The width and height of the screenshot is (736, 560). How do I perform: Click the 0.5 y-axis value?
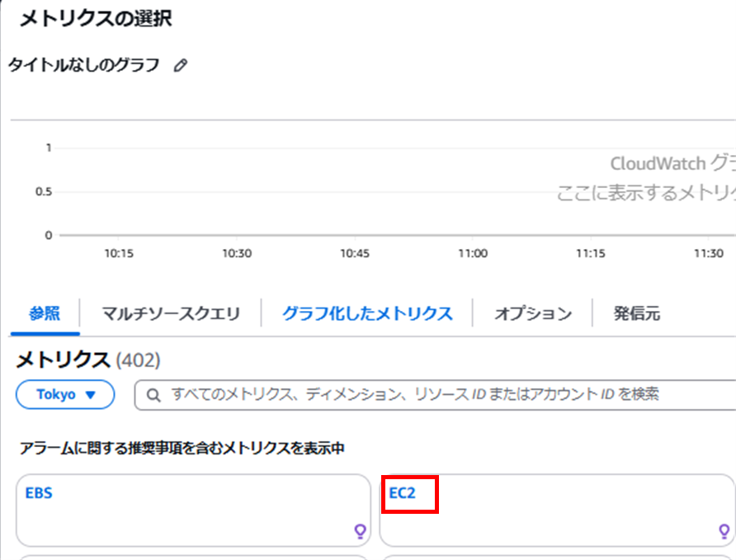pyautogui.click(x=44, y=191)
